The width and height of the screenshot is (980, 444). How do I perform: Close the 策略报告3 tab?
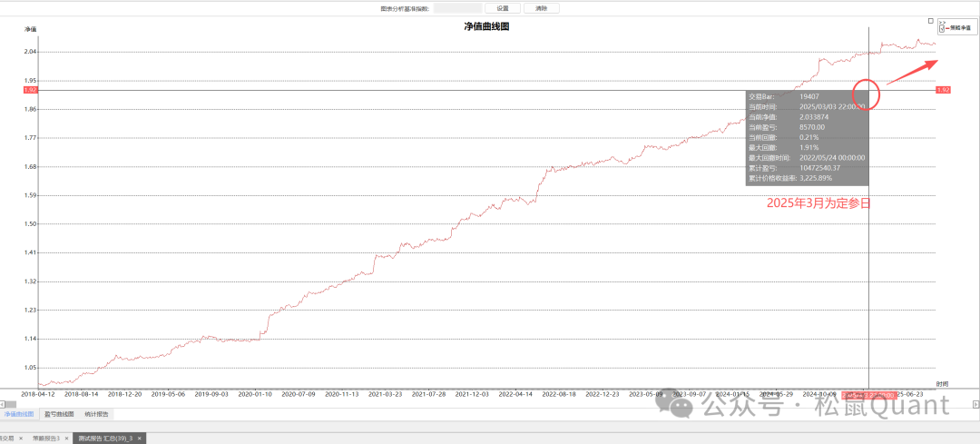coord(66,438)
